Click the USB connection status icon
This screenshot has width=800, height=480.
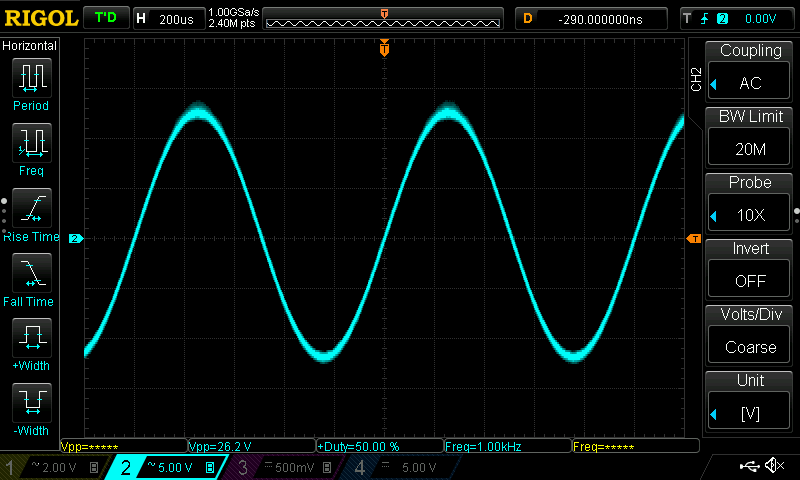(x=749, y=465)
